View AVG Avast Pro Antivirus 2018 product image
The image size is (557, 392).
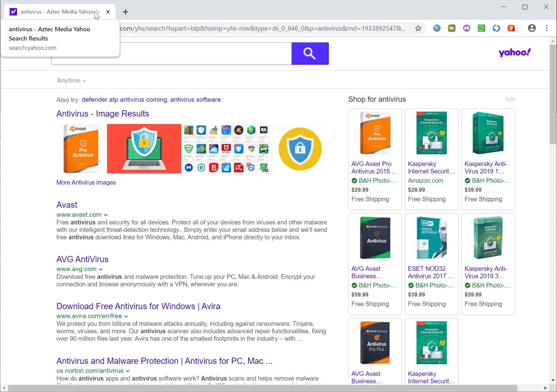tap(375, 134)
